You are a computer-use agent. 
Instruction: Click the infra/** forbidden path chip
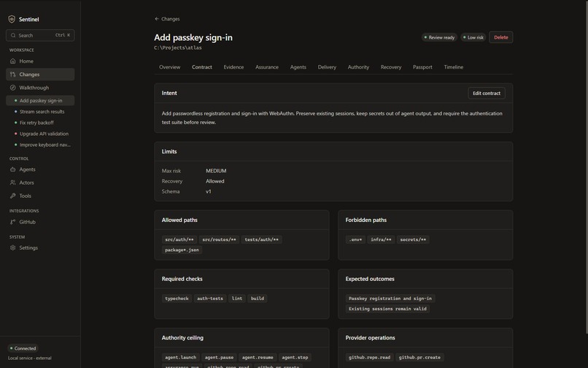click(x=381, y=239)
